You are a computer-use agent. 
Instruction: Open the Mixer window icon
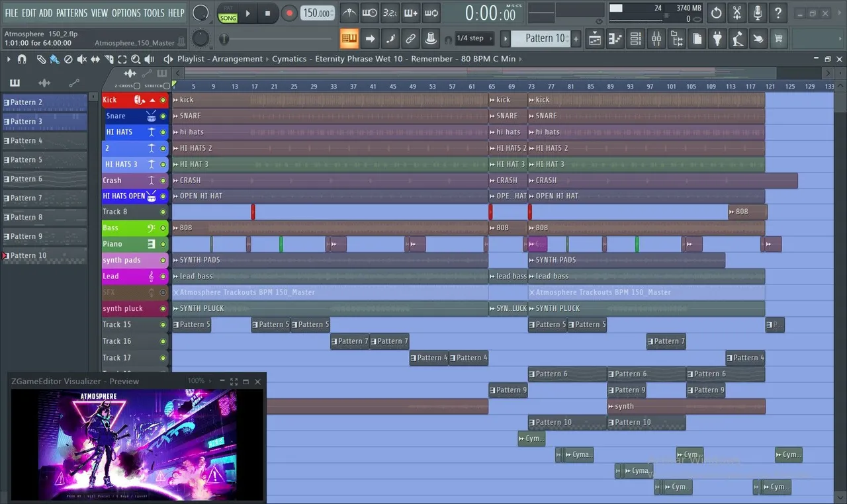656,38
